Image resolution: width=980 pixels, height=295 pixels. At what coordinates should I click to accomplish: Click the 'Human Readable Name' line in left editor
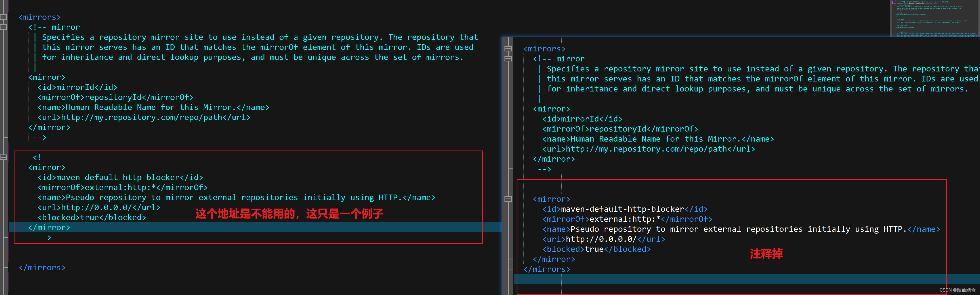click(153, 107)
